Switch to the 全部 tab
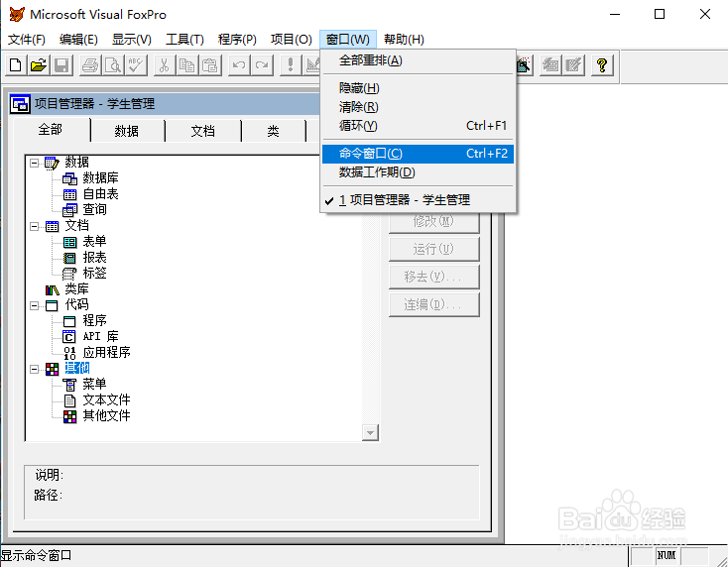 coord(51,130)
